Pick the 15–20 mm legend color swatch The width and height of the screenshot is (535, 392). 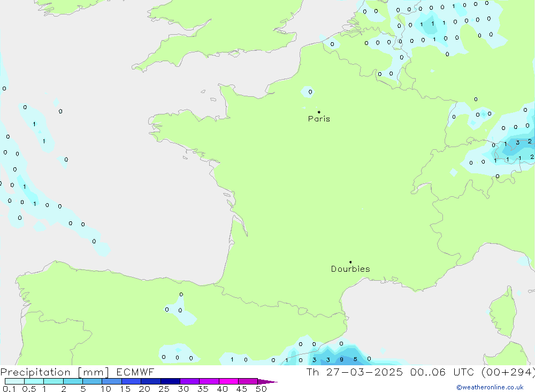click(131, 381)
